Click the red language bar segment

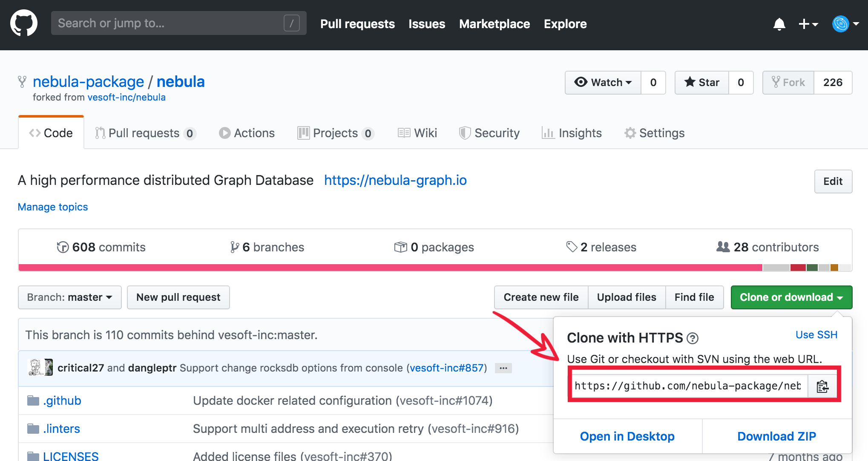pyautogui.click(x=798, y=268)
